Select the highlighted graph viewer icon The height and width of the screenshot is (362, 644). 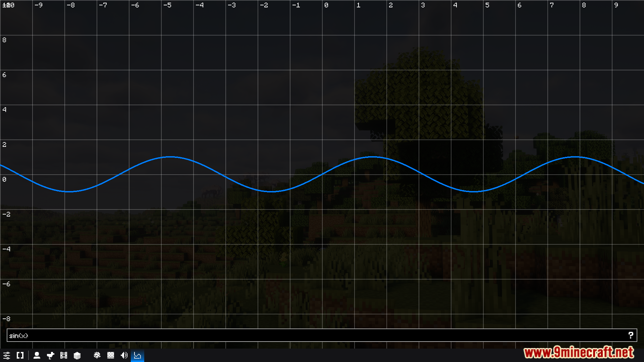138,355
